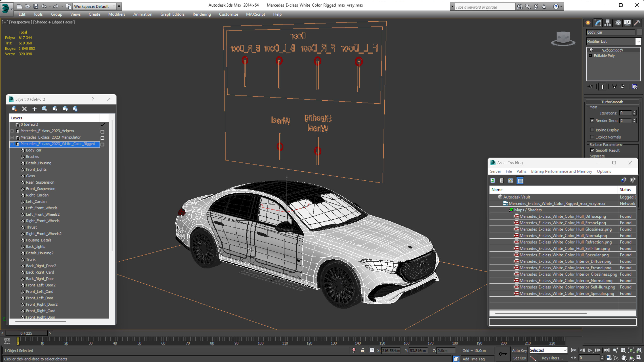This screenshot has height=362, width=644.
Task: Click the Open File icon
Action: point(28,6)
